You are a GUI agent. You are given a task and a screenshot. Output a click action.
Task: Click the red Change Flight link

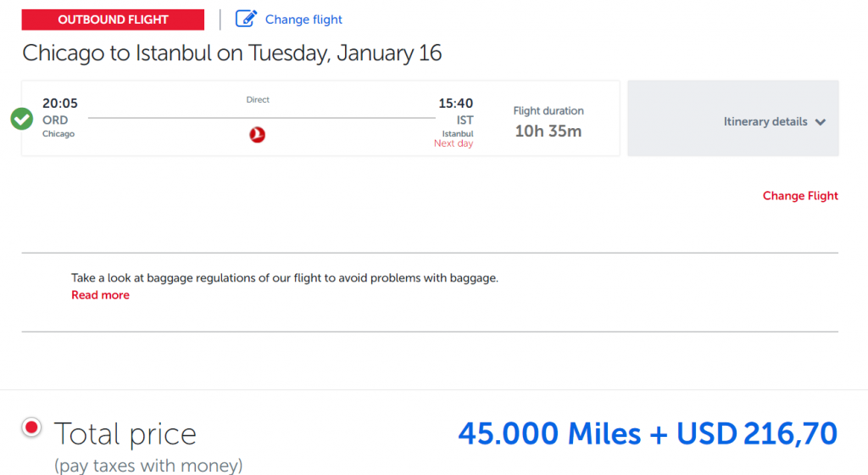[800, 196]
